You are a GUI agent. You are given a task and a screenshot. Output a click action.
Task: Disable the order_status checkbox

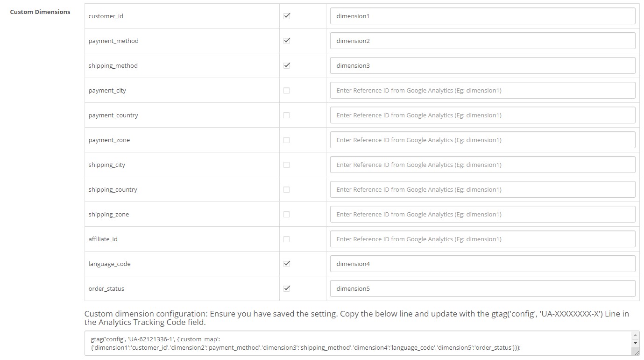point(287,288)
